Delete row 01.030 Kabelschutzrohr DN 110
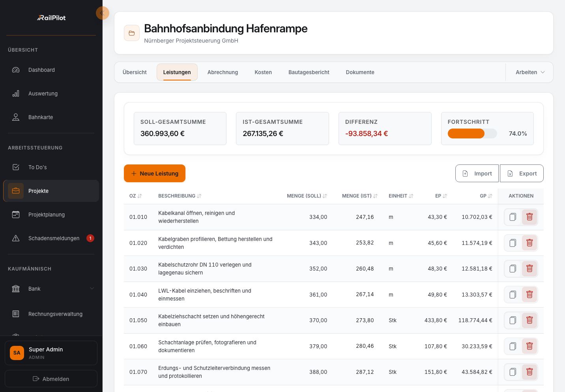The height and width of the screenshot is (392, 565). pos(529,269)
